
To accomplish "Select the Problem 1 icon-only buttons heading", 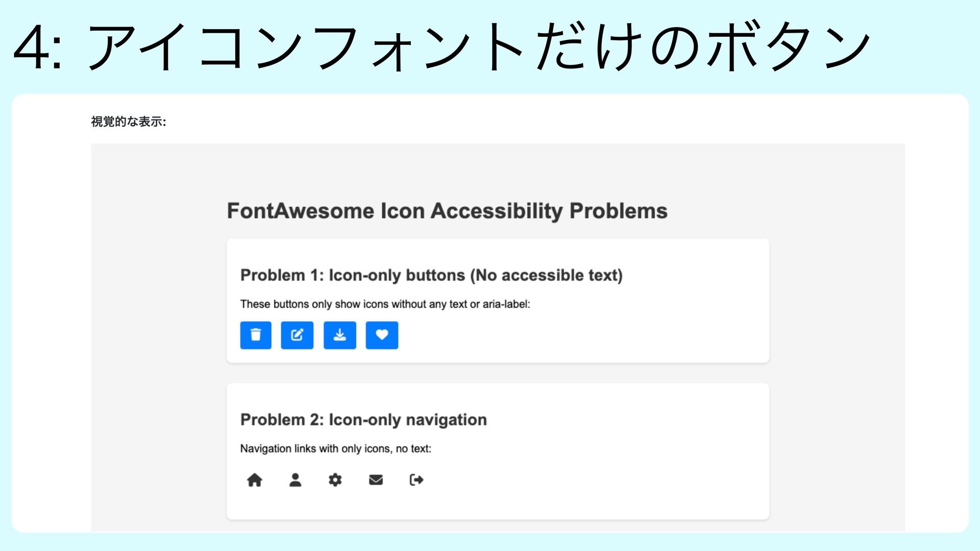I will [431, 275].
